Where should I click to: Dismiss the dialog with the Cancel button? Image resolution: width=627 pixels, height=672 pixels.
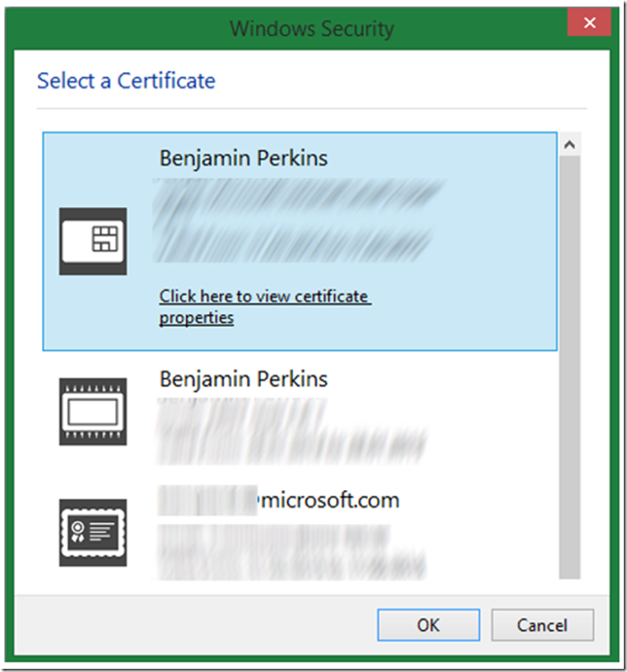pyautogui.click(x=542, y=625)
